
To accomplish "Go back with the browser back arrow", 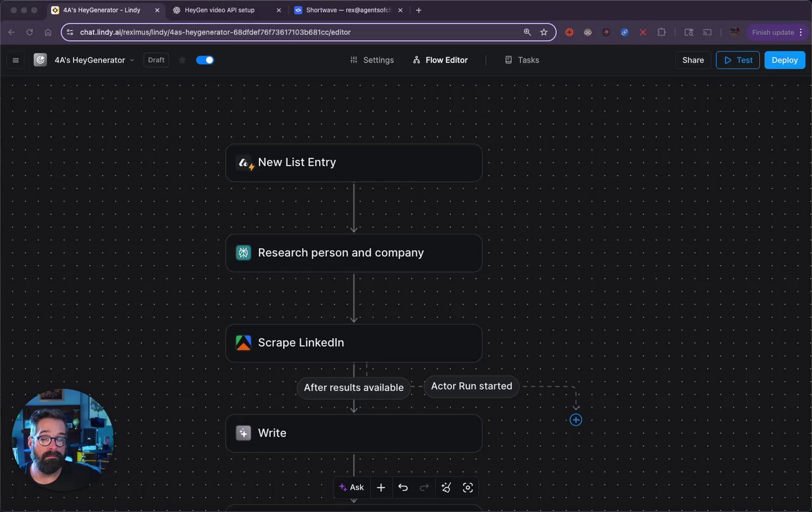I will tap(11, 32).
